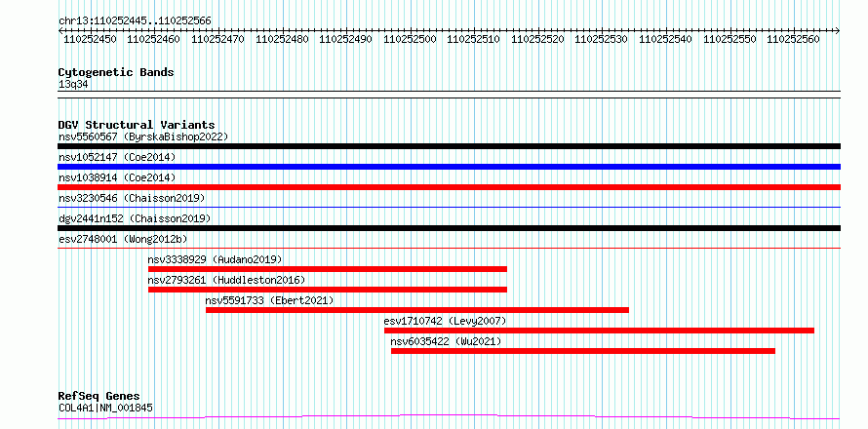Click ruler position 110252500
The image size is (868, 429).
tap(410, 39)
